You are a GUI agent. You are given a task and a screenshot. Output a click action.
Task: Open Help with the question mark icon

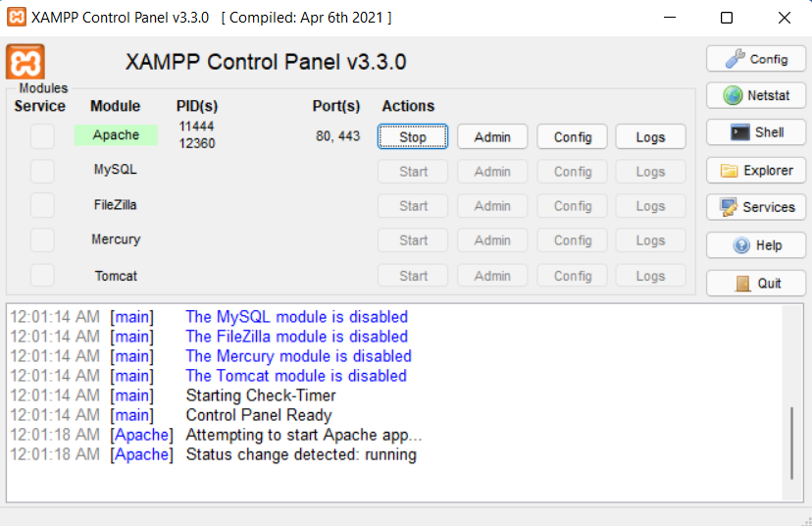click(x=755, y=245)
